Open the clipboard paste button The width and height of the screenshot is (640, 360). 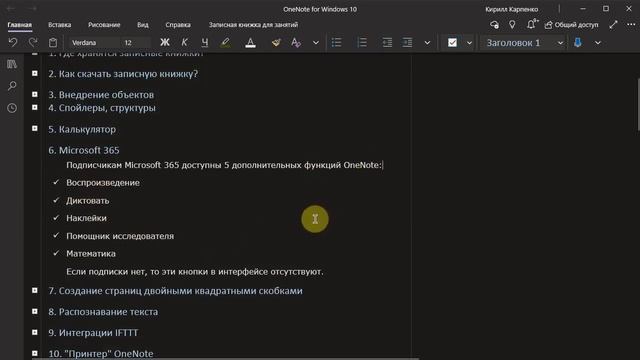(53, 42)
